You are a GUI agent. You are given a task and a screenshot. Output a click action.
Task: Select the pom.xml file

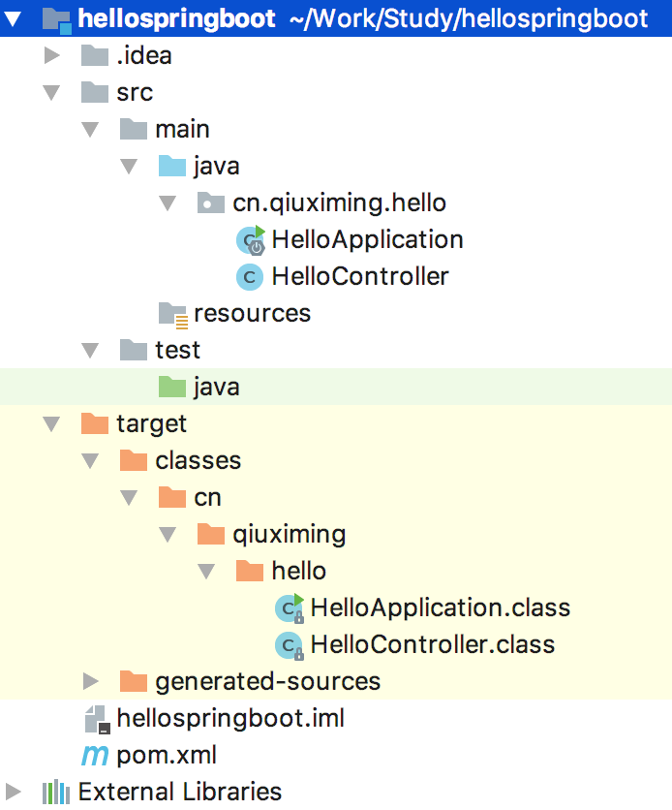(x=166, y=755)
